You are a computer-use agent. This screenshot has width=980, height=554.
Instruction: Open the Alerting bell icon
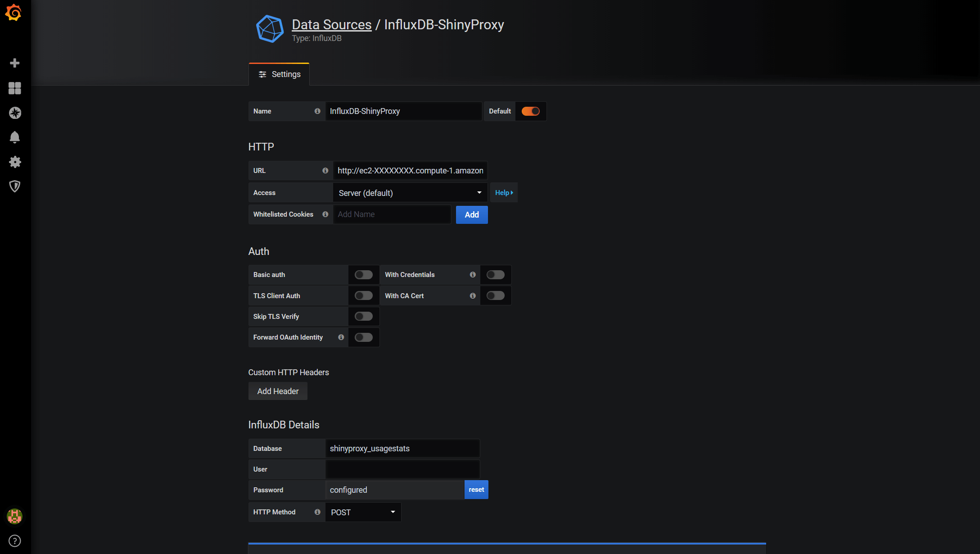(15, 137)
